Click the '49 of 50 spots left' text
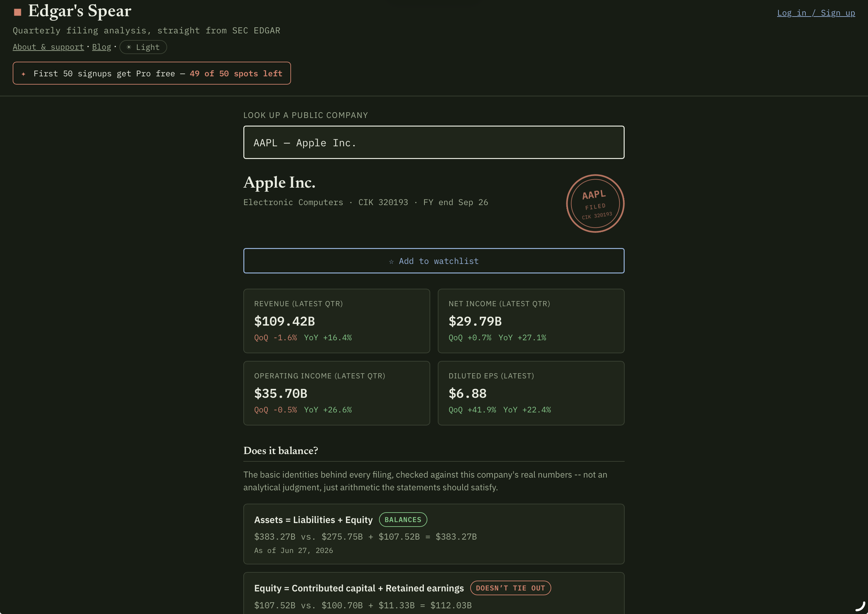 (236, 73)
